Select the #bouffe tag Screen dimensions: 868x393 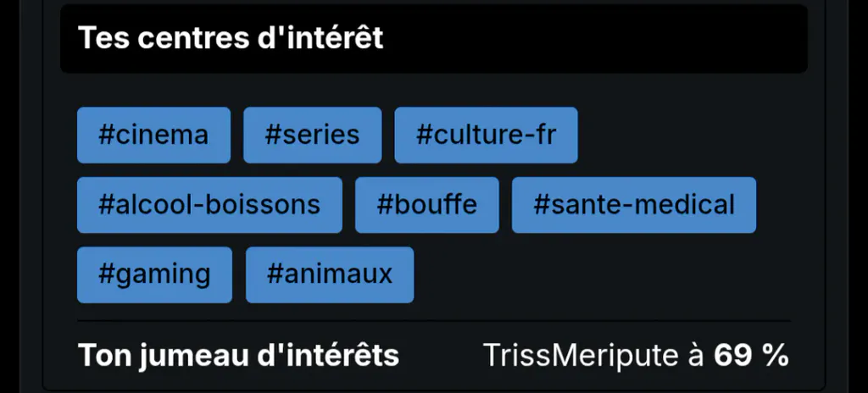tap(427, 205)
